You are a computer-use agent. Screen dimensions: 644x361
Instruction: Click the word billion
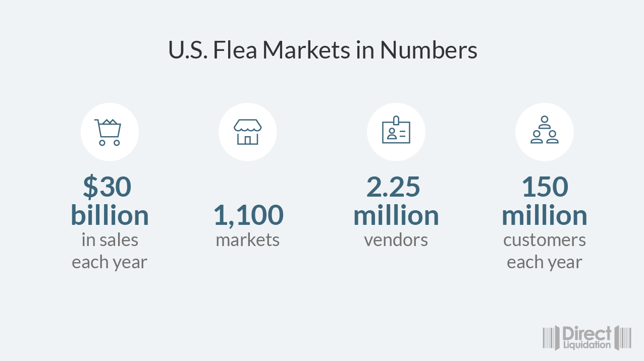[110, 215]
